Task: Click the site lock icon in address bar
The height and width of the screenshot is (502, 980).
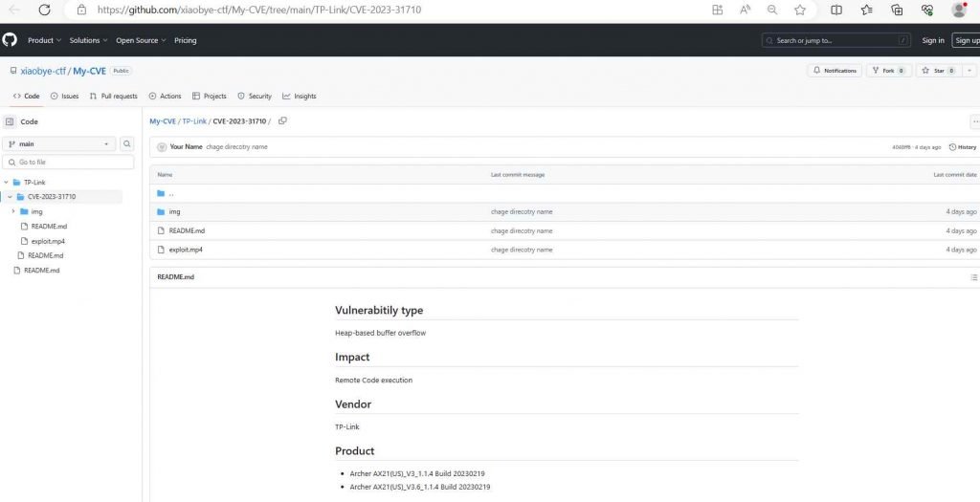Action: pyautogui.click(x=81, y=10)
